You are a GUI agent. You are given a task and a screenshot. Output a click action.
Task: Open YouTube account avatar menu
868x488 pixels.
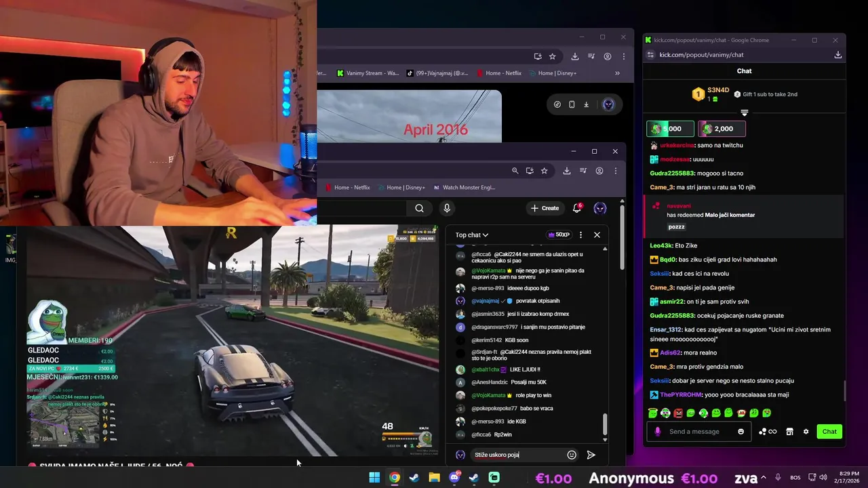coord(600,208)
